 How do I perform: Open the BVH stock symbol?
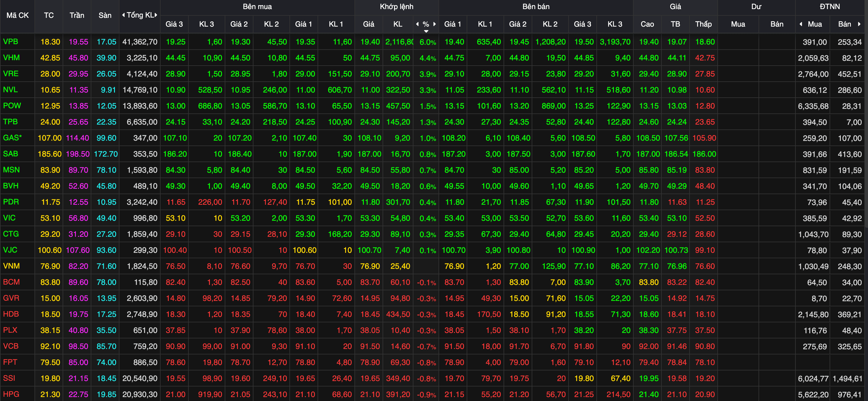click(x=11, y=186)
